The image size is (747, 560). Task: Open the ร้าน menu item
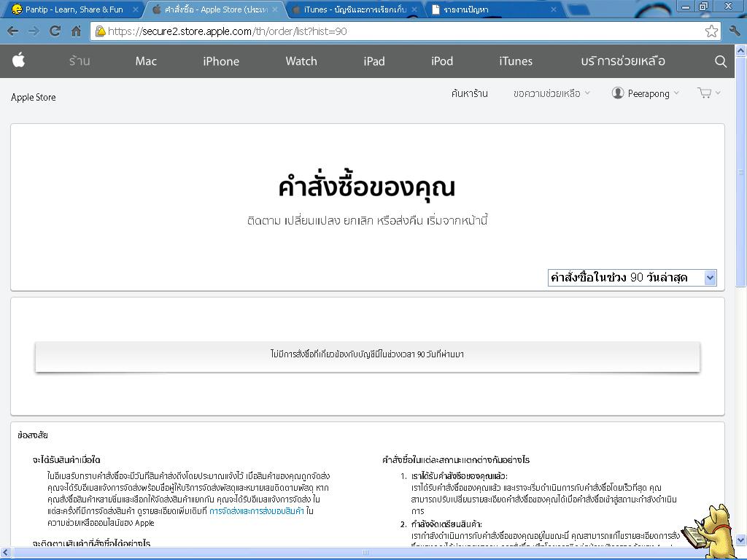80,61
